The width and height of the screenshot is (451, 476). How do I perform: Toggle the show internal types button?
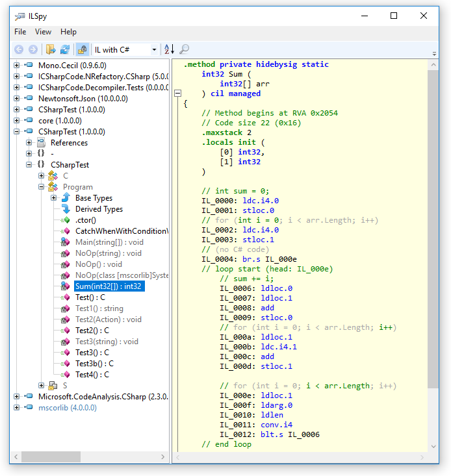82,49
